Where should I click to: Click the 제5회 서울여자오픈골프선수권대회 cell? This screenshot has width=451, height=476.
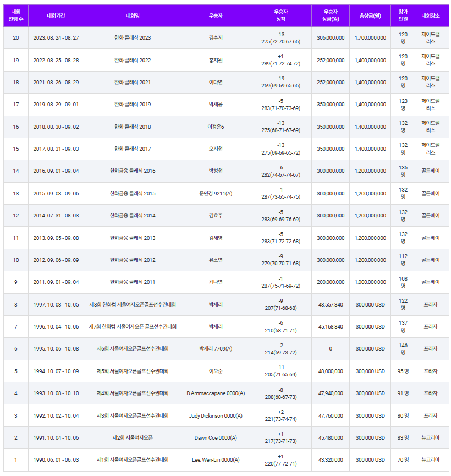(133, 371)
